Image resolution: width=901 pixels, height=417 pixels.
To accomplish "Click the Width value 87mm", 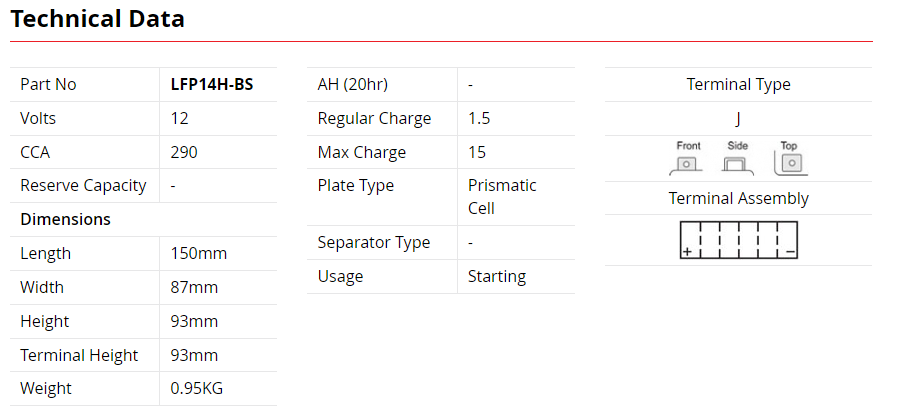I will pyautogui.click(x=194, y=287).
